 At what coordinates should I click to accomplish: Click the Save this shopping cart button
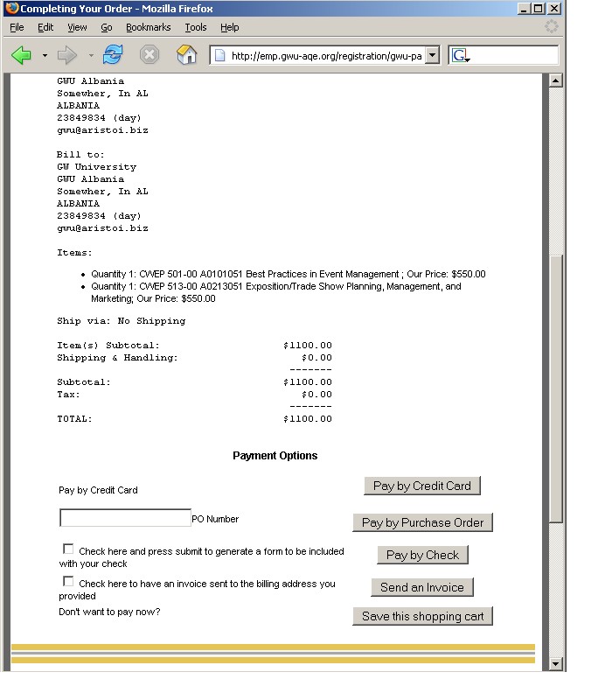423,616
